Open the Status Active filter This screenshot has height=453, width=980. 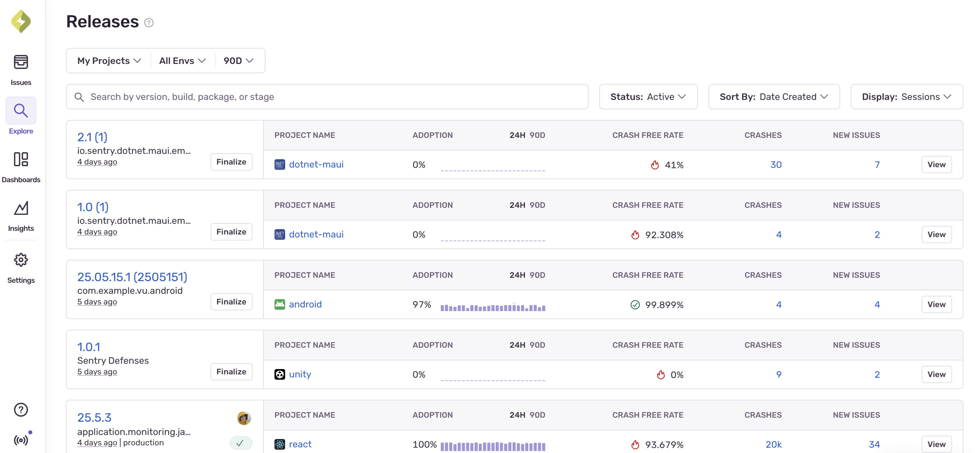point(648,96)
